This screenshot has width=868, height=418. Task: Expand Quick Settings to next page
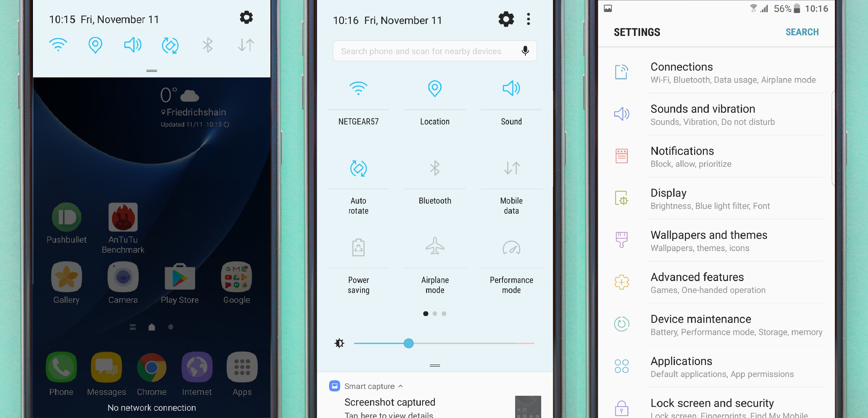436,314
